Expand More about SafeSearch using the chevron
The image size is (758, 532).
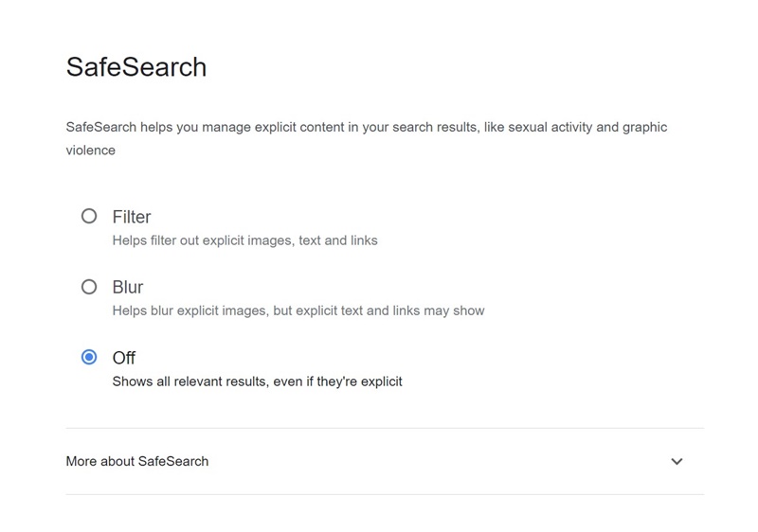(677, 462)
